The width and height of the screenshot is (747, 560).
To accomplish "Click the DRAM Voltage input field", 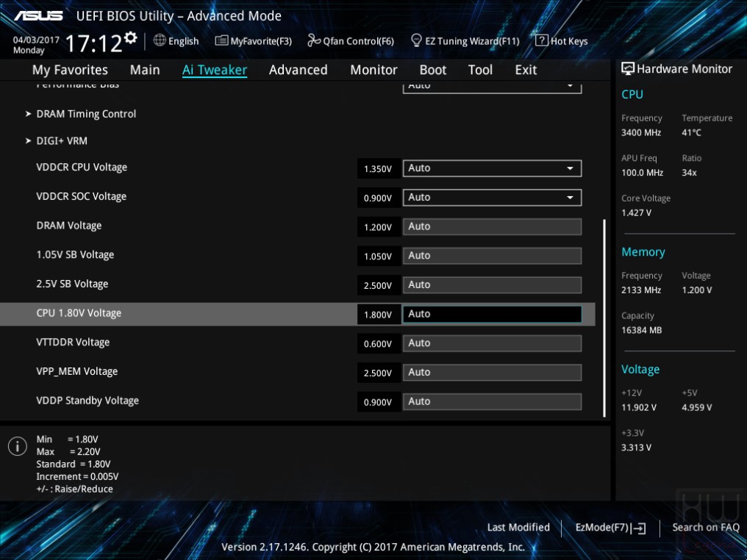I will tap(492, 226).
